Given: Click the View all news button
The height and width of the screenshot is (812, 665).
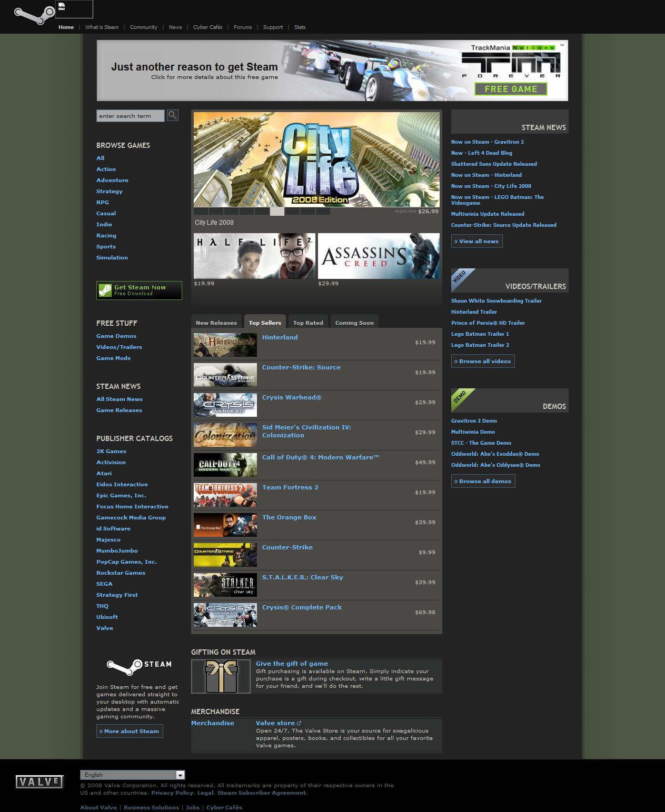Looking at the screenshot, I should [477, 241].
